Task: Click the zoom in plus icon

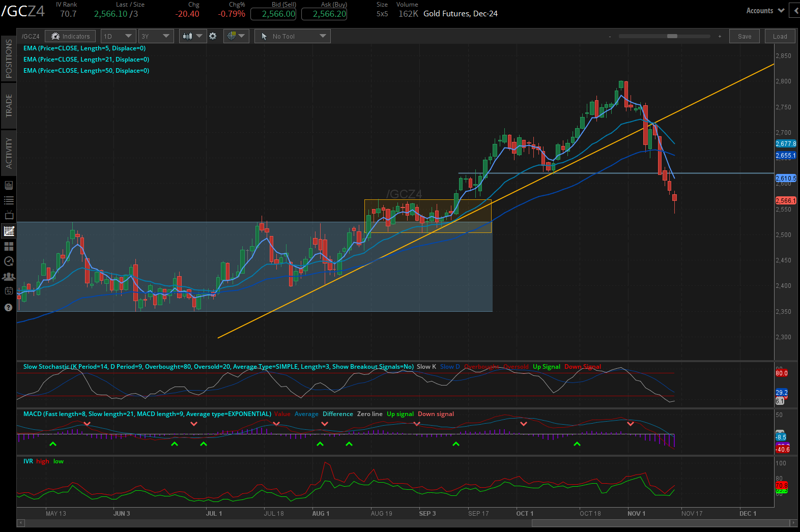Action: (x=720, y=37)
